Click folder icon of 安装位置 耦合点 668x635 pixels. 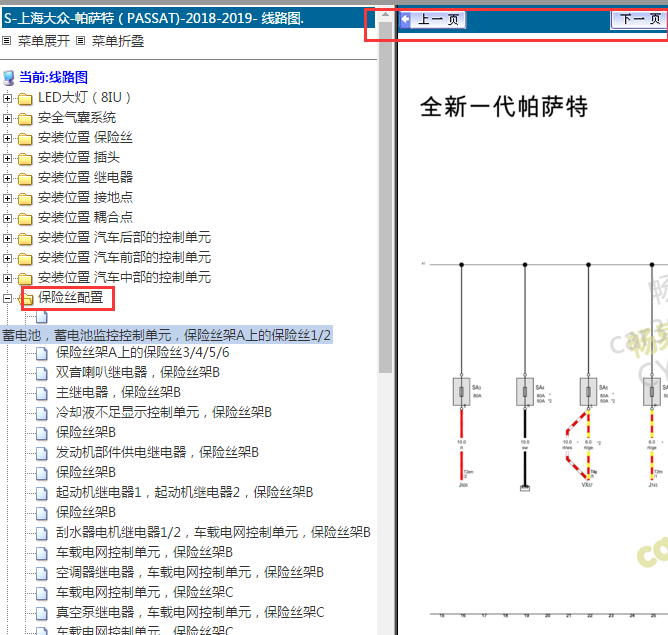[x=25, y=219]
